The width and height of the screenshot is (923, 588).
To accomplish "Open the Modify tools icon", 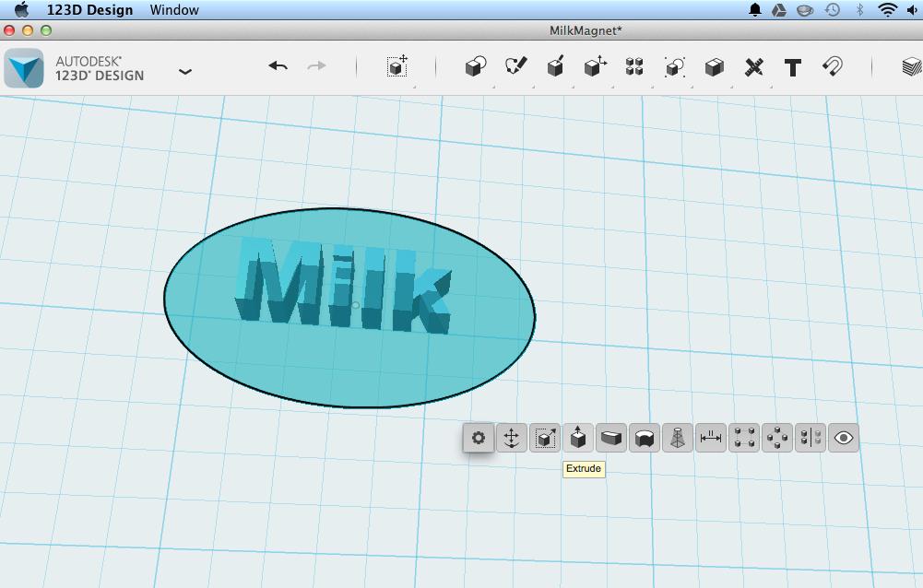I will click(x=595, y=66).
